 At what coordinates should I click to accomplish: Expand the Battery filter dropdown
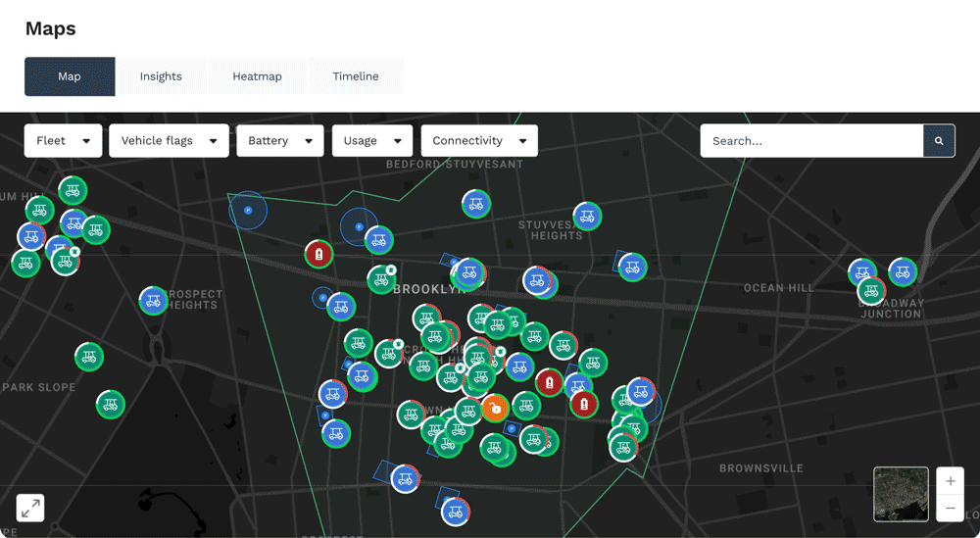(280, 140)
